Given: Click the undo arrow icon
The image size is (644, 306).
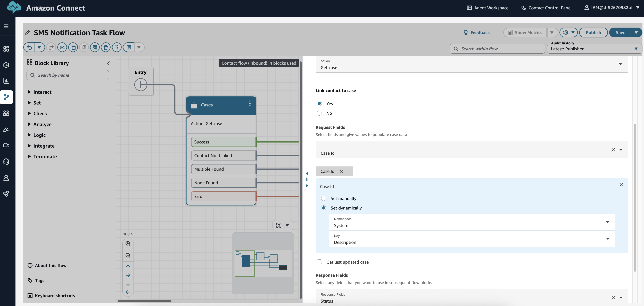Looking at the screenshot, I should (x=29, y=47).
